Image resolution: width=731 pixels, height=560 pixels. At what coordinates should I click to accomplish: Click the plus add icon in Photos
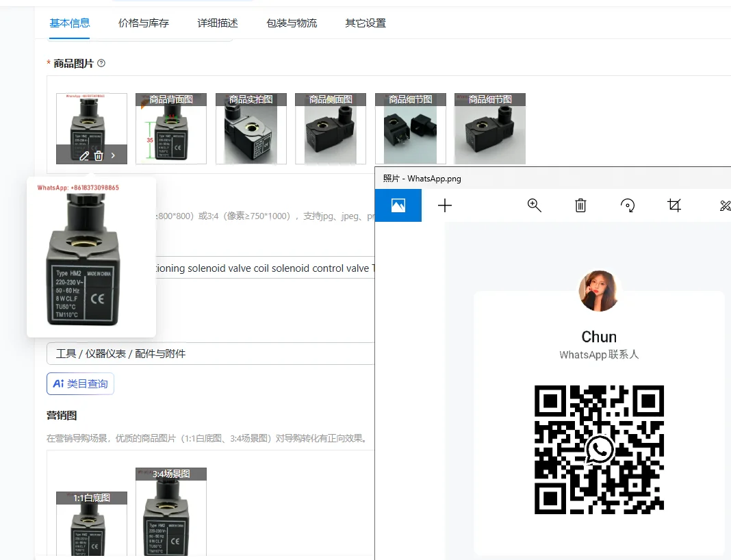point(445,205)
